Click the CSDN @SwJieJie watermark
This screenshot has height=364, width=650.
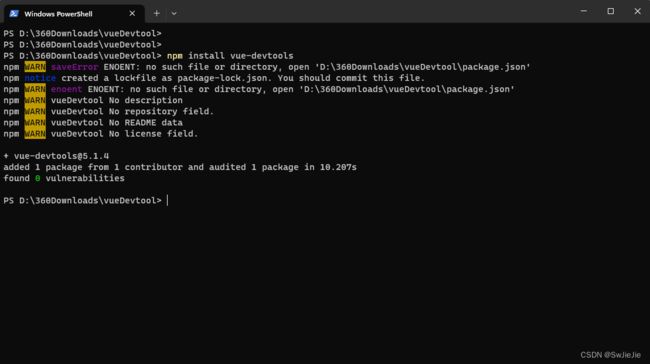610,355
